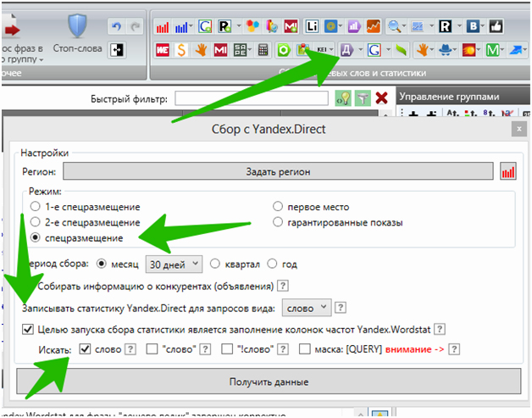This screenshot has height=418, width=532.
Task: Click blue 'G' Google icon in second row
Action: pos(374,50)
